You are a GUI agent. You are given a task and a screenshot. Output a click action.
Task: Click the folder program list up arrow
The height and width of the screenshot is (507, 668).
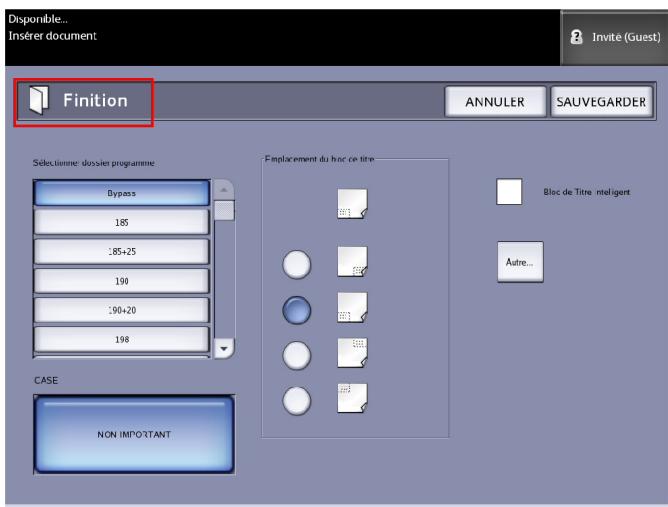(x=225, y=190)
